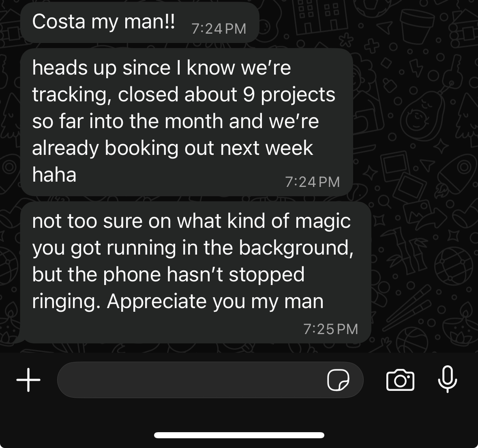Select the "not too sure on what kind" message
The height and width of the screenshot is (448, 478).
click(x=196, y=272)
